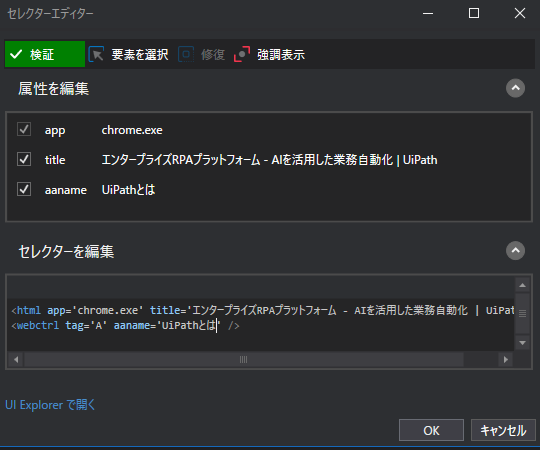Open the UI Explorer で開く link

pos(50,405)
